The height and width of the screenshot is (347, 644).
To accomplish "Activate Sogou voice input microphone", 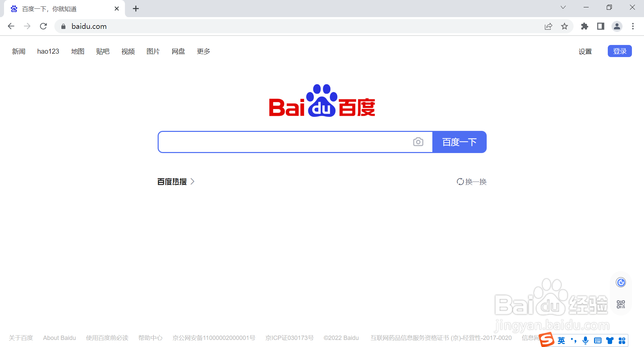I will 586,341.
